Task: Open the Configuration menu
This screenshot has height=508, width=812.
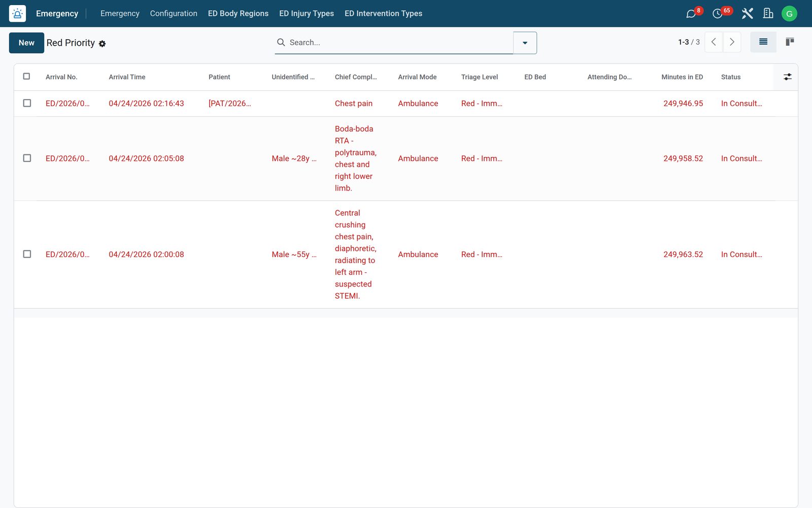Action: [x=174, y=14]
